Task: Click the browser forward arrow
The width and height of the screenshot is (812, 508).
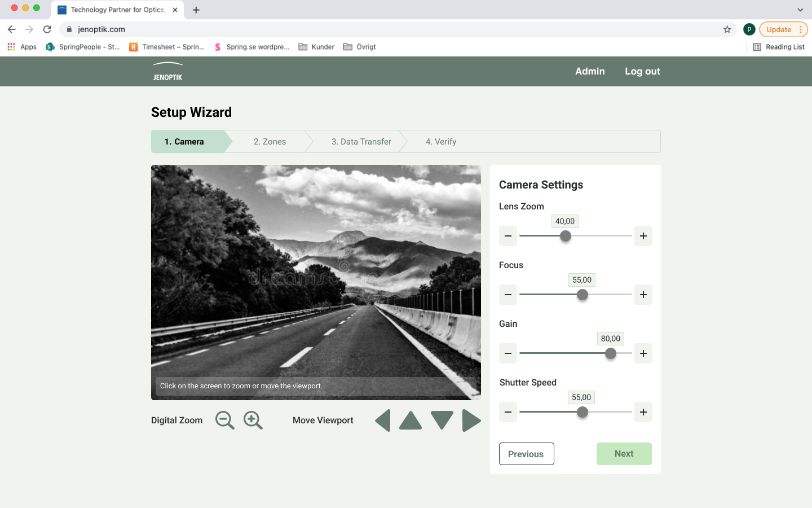Action: click(x=29, y=29)
